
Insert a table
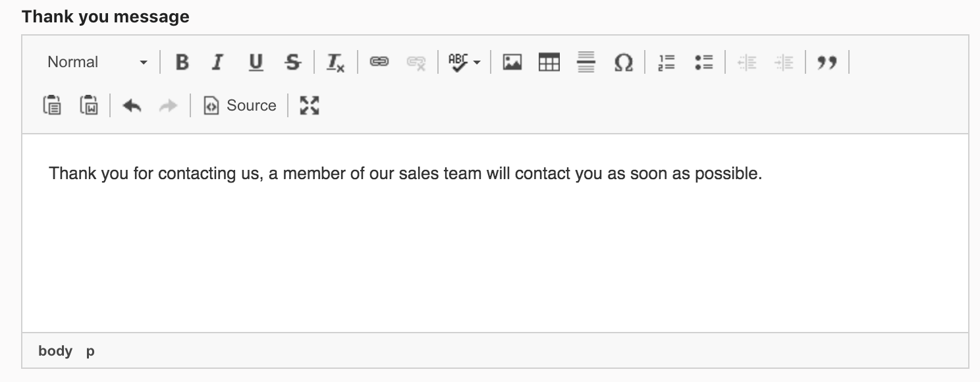549,63
